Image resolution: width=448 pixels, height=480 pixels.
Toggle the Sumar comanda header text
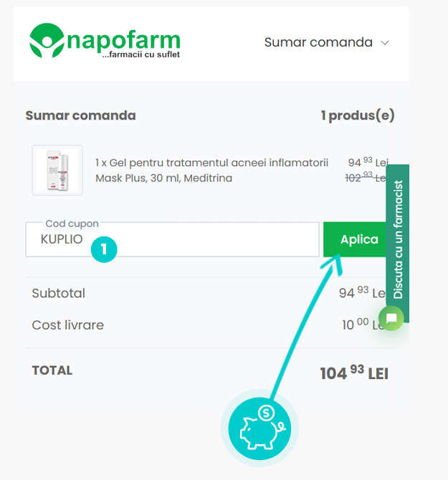[318, 42]
